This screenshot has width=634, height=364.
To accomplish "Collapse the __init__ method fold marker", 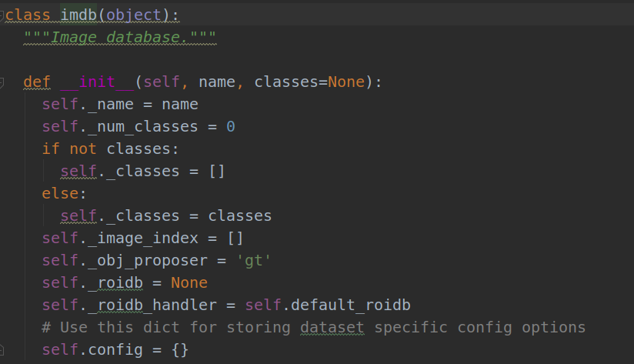I will 2,82.
